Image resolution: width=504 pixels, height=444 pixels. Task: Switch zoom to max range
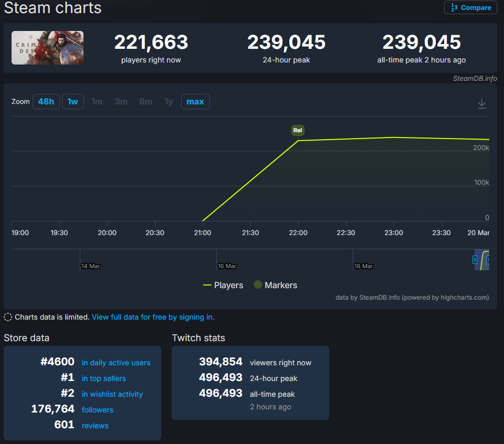click(x=195, y=101)
